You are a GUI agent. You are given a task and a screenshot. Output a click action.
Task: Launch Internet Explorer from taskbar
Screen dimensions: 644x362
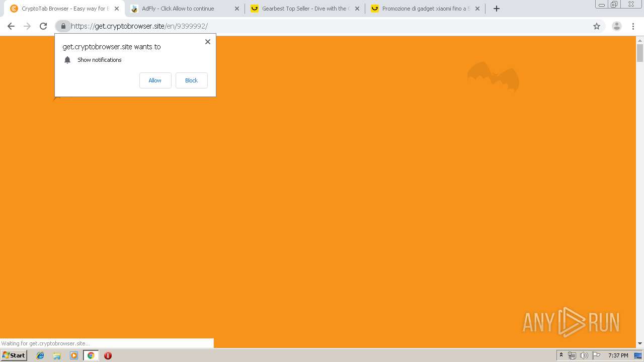[40, 355]
